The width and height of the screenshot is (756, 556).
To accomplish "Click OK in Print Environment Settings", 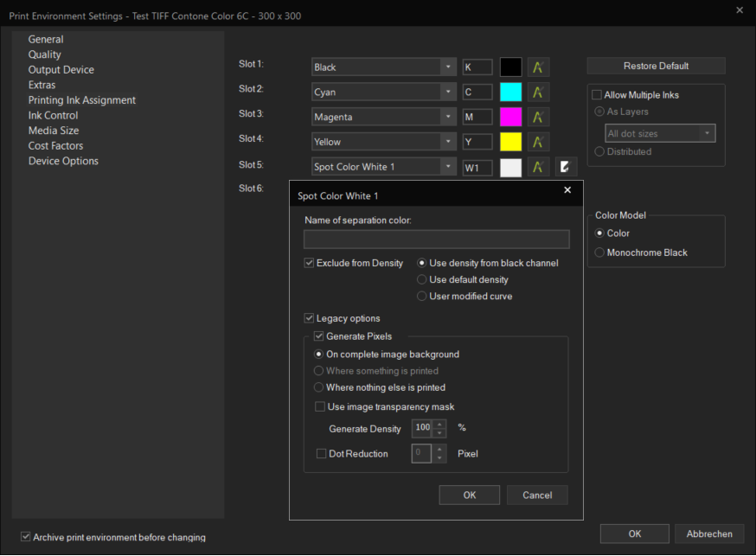I will 635,534.
